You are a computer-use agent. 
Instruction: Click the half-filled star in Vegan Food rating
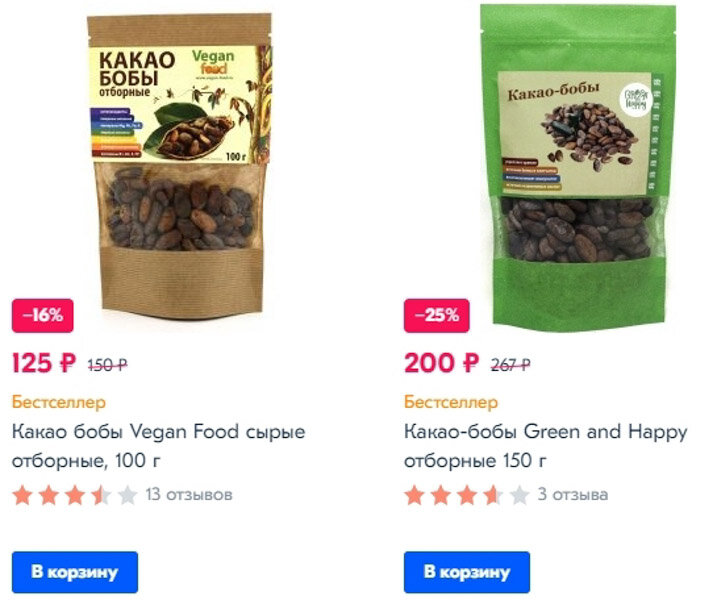tap(101, 495)
